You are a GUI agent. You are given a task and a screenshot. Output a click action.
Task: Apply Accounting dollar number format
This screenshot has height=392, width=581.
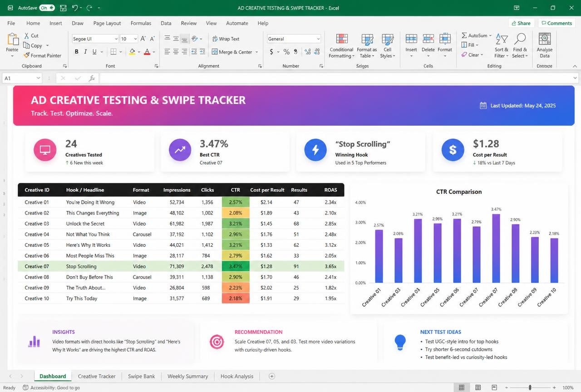pos(271,52)
